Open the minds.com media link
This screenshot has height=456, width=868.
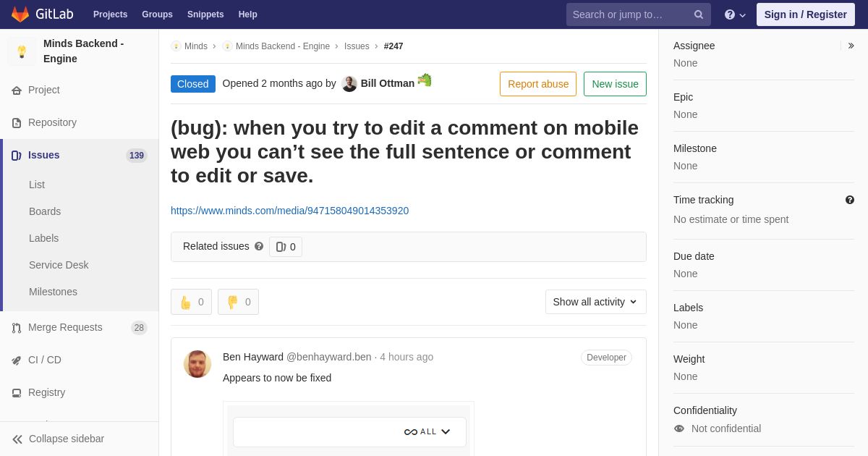pyautogui.click(x=289, y=211)
